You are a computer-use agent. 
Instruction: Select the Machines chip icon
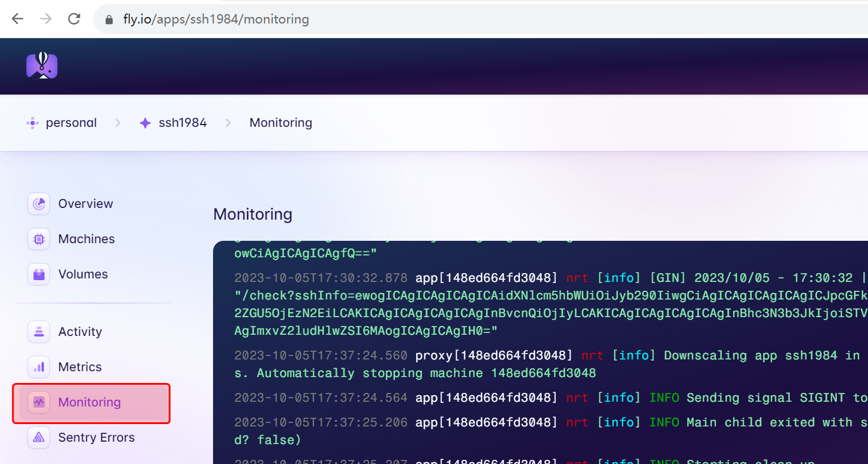tap(39, 239)
